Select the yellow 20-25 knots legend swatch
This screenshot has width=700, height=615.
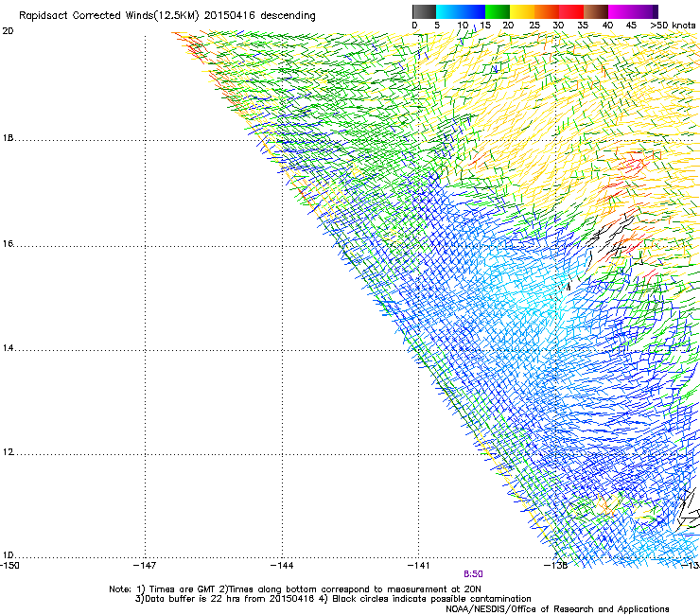[x=522, y=11]
